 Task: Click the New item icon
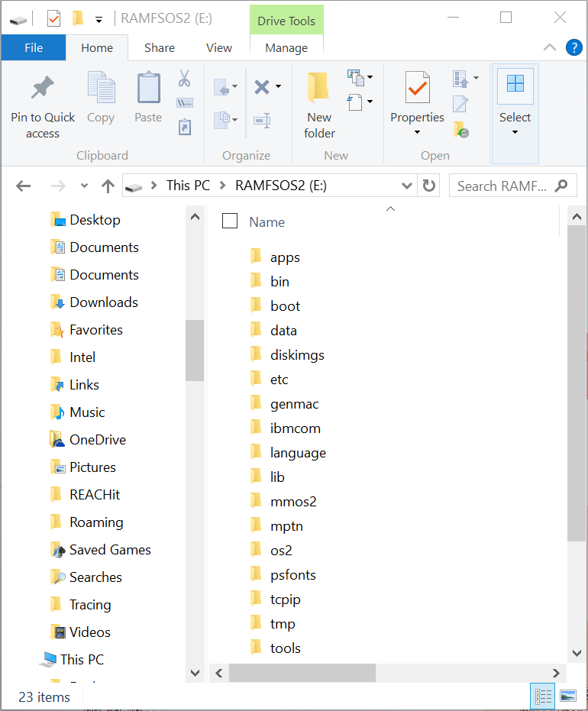pos(356,78)
